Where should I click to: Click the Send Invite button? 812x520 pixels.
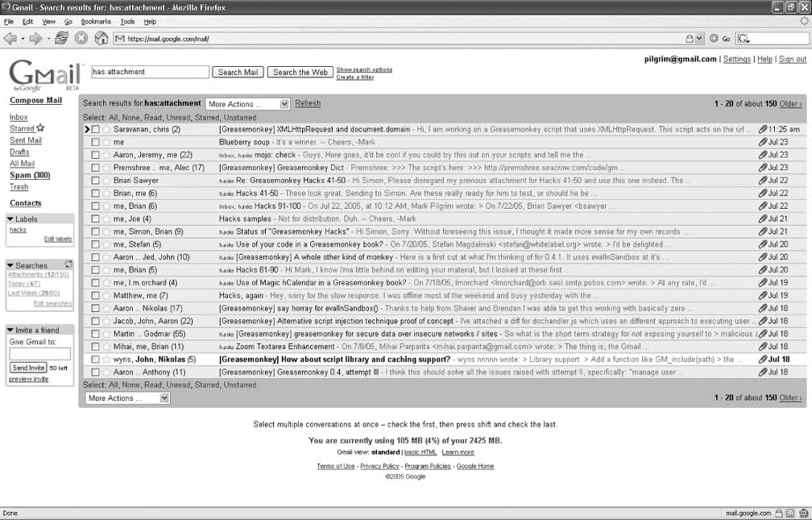[28, 368]
